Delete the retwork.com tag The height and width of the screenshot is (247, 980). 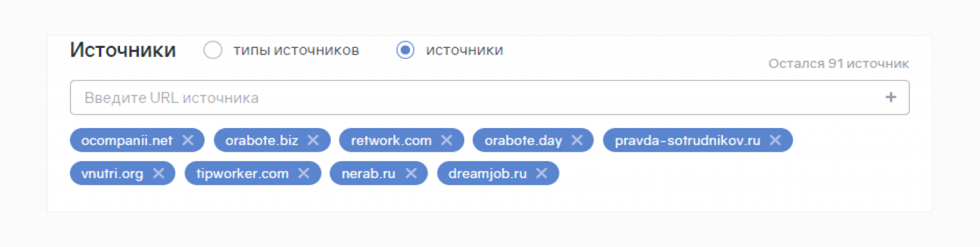click(447, 140)
